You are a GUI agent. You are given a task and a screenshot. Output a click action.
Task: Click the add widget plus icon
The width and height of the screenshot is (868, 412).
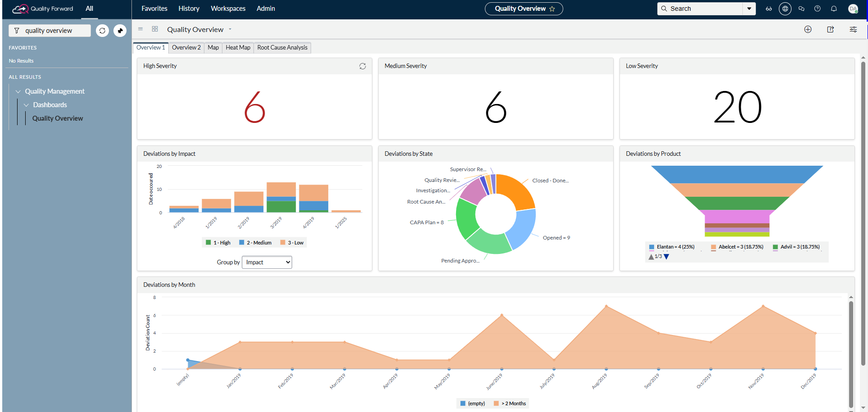point(808,29)
